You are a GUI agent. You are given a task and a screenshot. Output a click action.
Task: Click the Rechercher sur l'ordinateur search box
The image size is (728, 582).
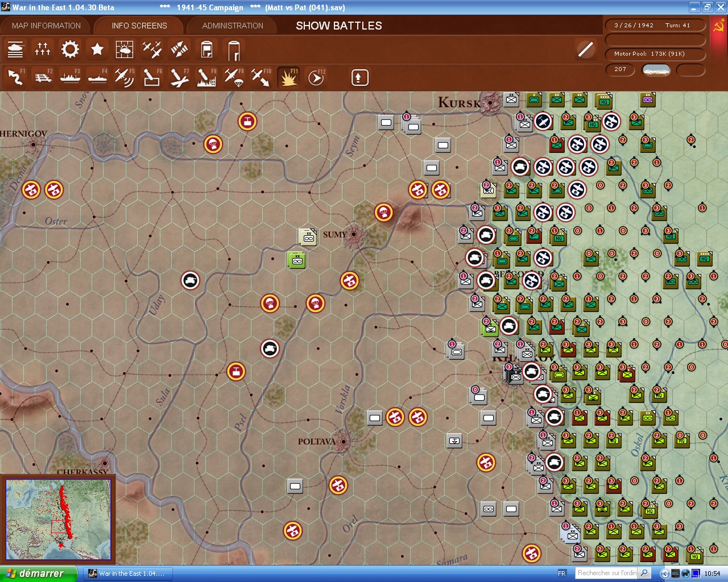click(x=607, y=573)
